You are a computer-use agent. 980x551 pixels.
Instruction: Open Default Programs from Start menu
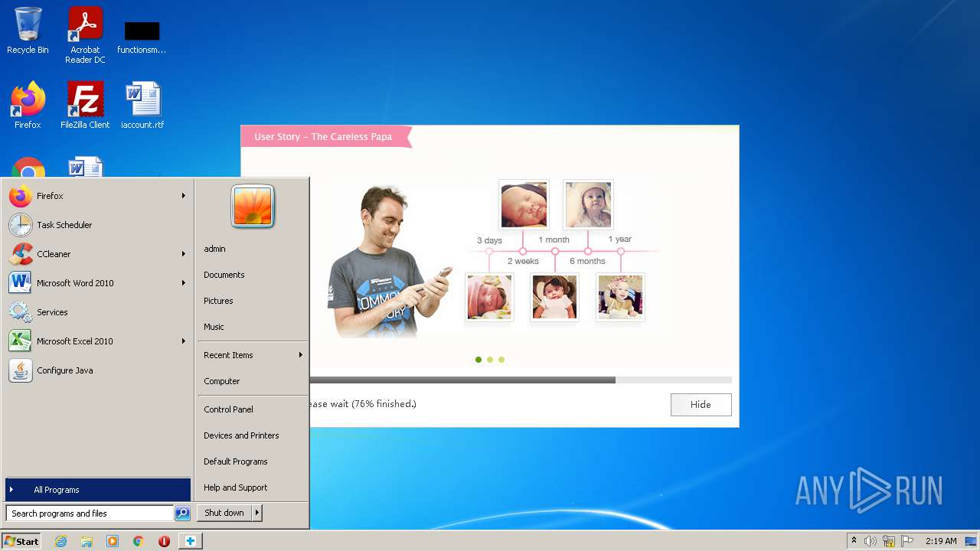[x=252, y=461]
